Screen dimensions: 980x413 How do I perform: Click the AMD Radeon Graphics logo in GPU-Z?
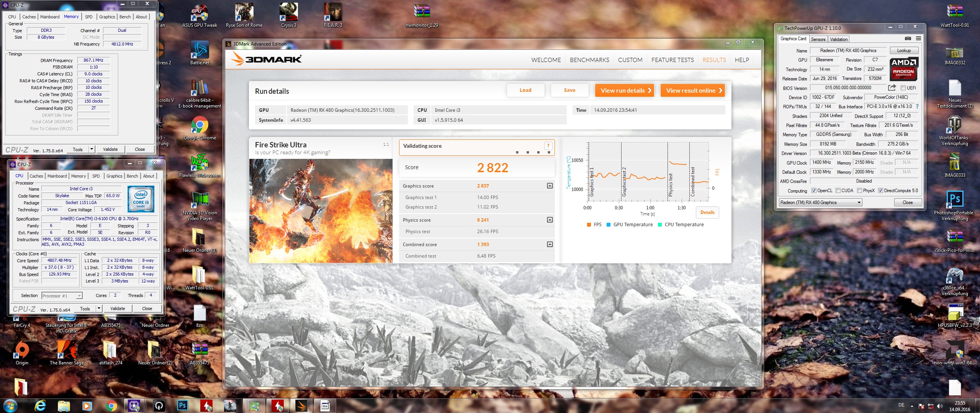tap(904, 69)
